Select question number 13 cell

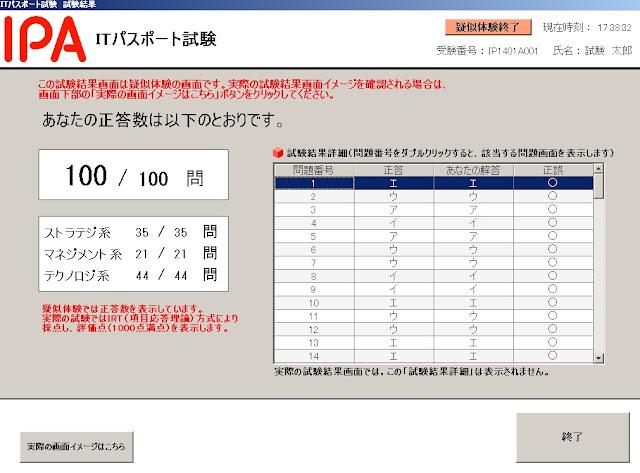(313, 343)
